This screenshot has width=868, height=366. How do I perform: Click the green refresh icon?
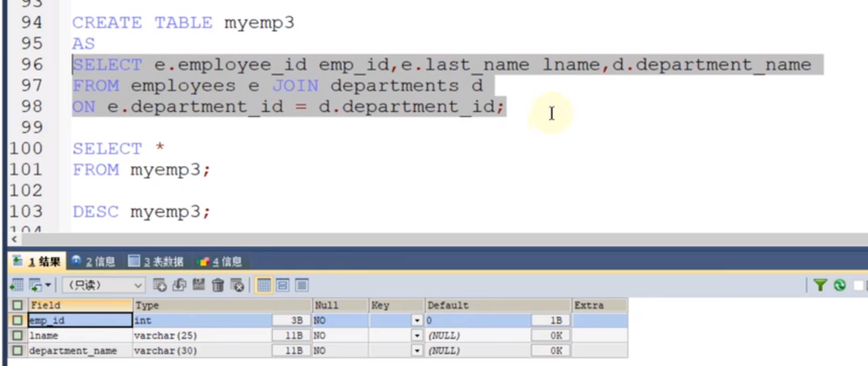[840, 285]
